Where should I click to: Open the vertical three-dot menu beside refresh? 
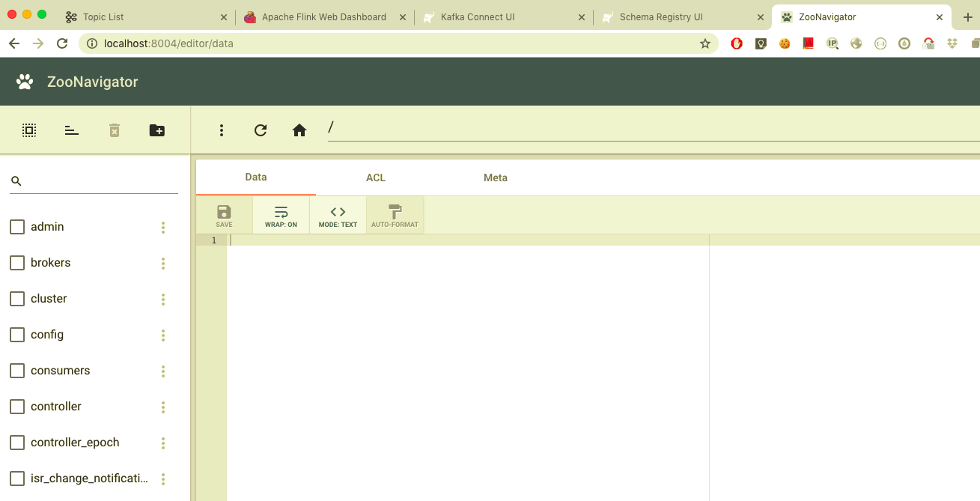[x=222, y=130]
